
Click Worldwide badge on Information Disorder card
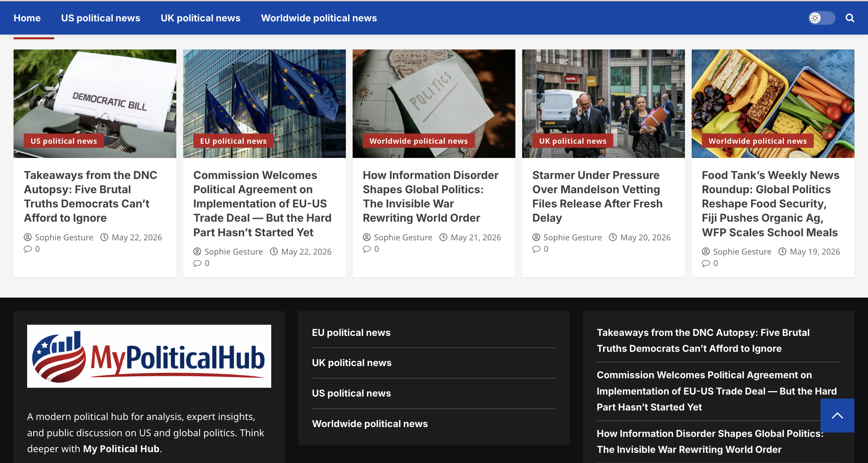pyautogui.click(x=419, y=141)
